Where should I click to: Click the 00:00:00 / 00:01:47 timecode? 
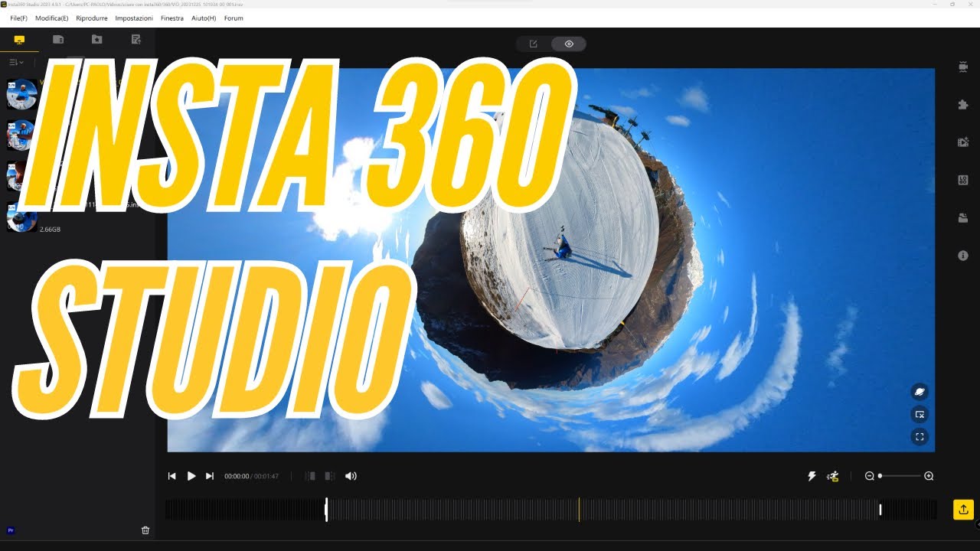tap(251, 476)
